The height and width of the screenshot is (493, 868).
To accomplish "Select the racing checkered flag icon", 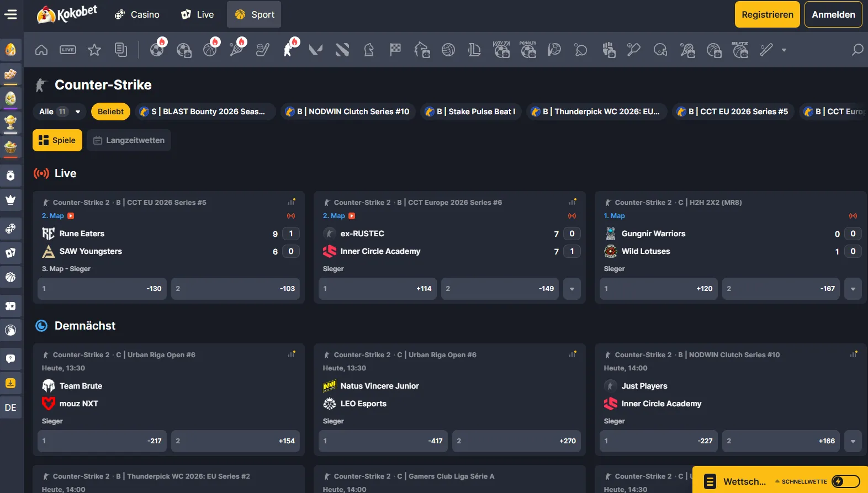I will pos(395,50).
